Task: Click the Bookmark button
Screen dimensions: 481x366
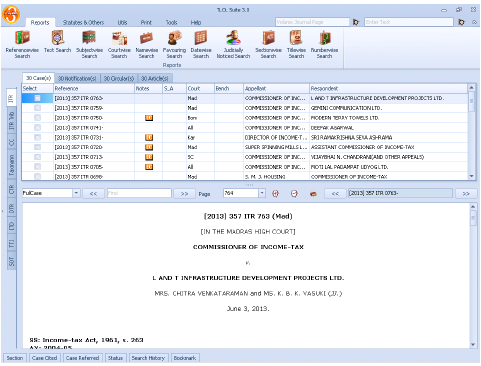Action: tap(185, 358)
